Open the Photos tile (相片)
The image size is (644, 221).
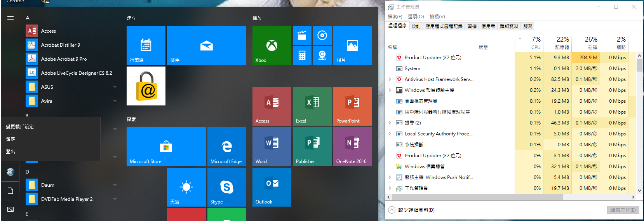[x=353, y=46]
